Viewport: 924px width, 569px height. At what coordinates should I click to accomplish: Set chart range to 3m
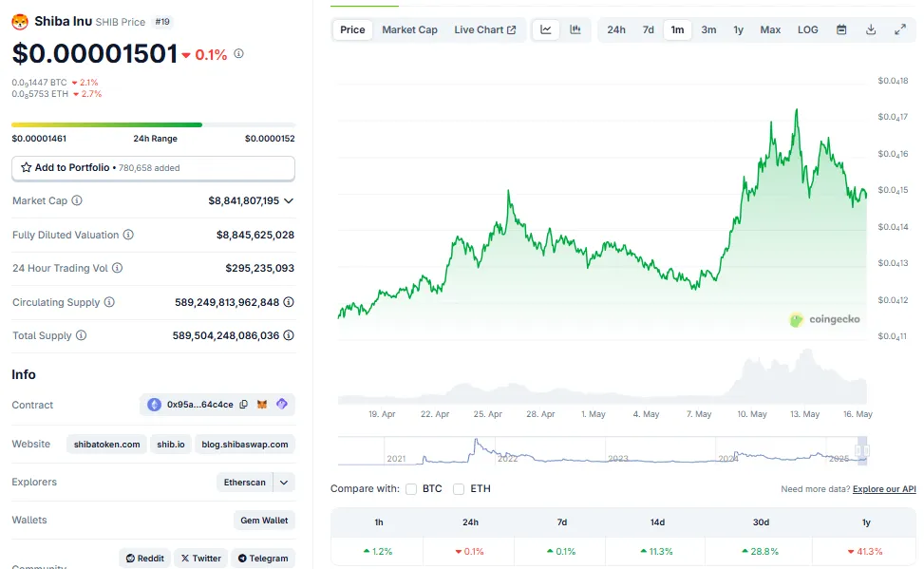coord(709,29)
